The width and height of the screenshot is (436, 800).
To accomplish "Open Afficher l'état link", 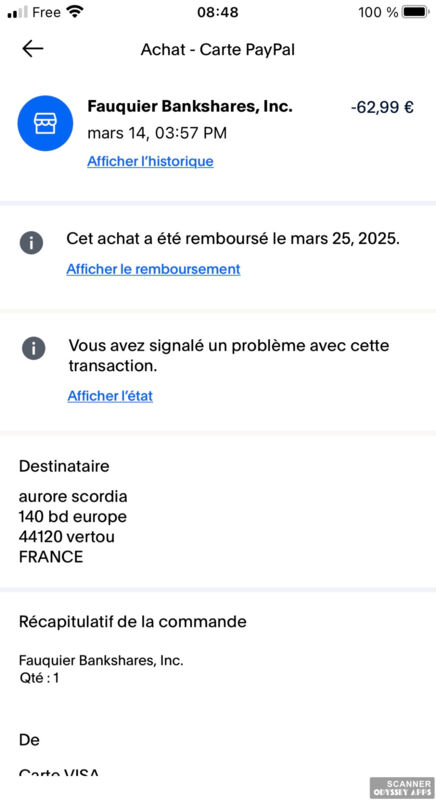I will click(x=110, y=396).
